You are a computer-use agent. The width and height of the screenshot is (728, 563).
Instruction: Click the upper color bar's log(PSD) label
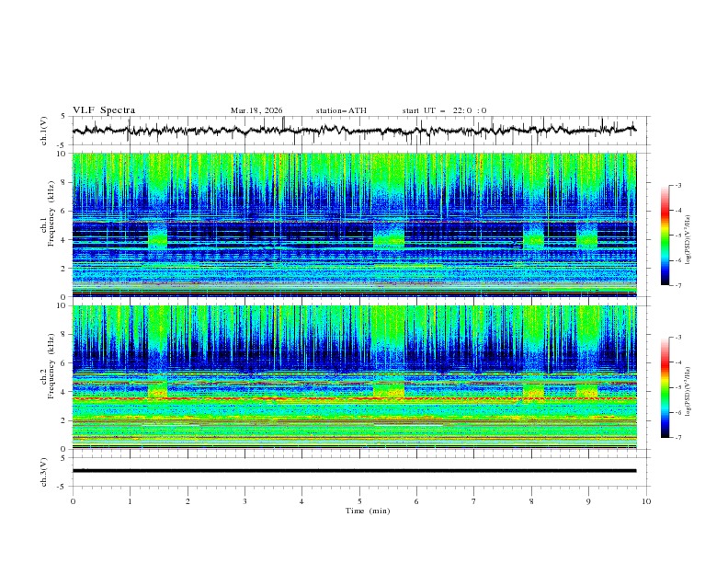[688, 239]
